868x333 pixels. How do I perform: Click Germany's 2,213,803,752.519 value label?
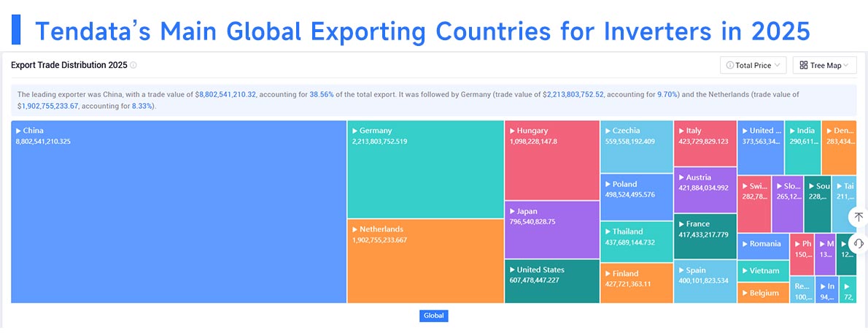tap(380, 141)
